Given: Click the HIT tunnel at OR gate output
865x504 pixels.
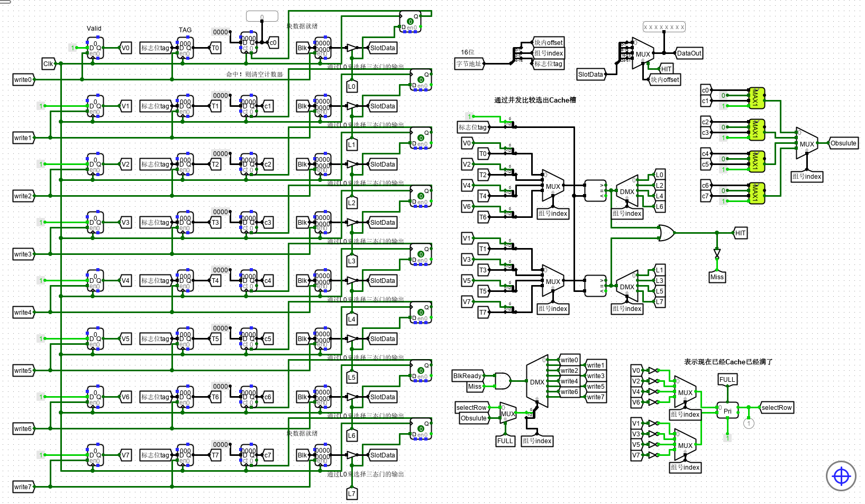Looking at the screenshot, I should [x=740, y=233].
